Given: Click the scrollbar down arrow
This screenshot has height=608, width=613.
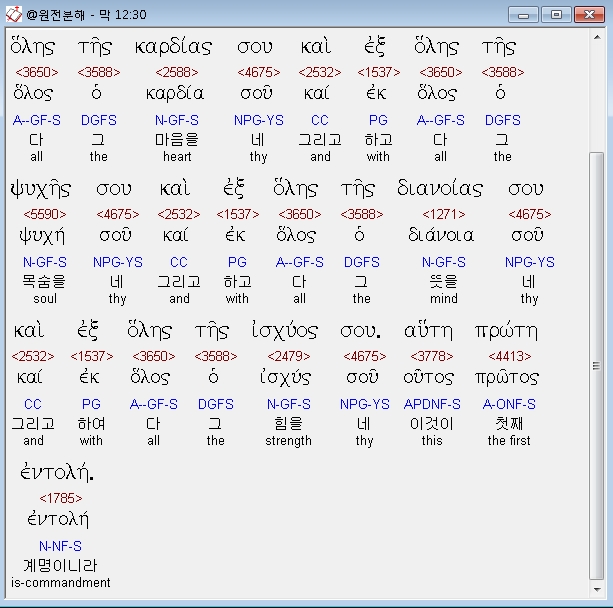Looking at the screenshot, I should pos(597,589).
